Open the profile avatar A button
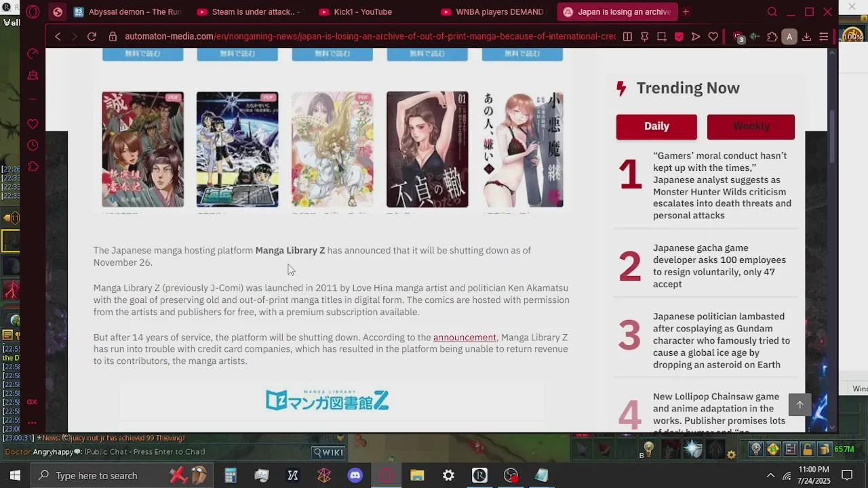Image resolution: width=868 pixels, height=488 pixels. [789, 37]
